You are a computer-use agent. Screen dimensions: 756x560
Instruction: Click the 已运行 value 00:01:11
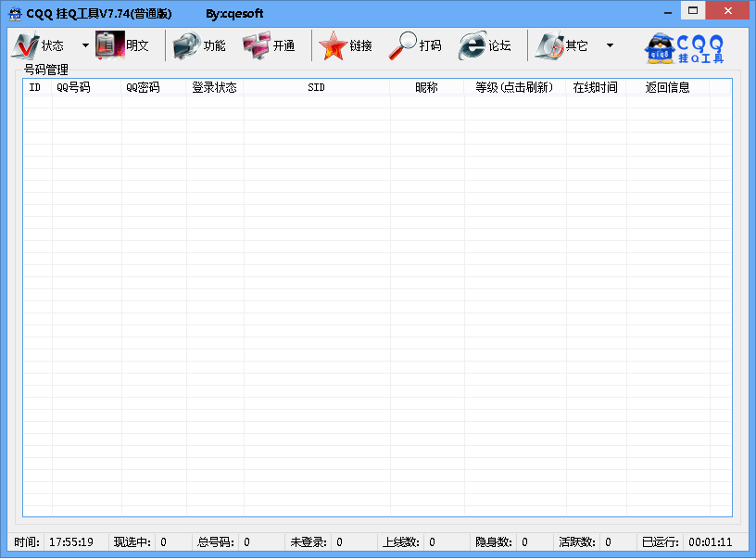(x=711, y=542)
